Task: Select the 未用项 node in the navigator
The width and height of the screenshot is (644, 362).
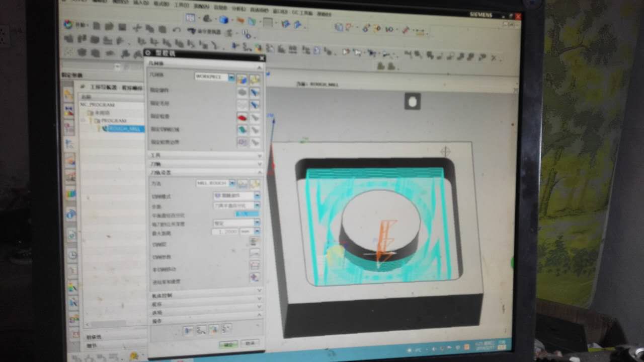Action: click(x=98, y=113)
